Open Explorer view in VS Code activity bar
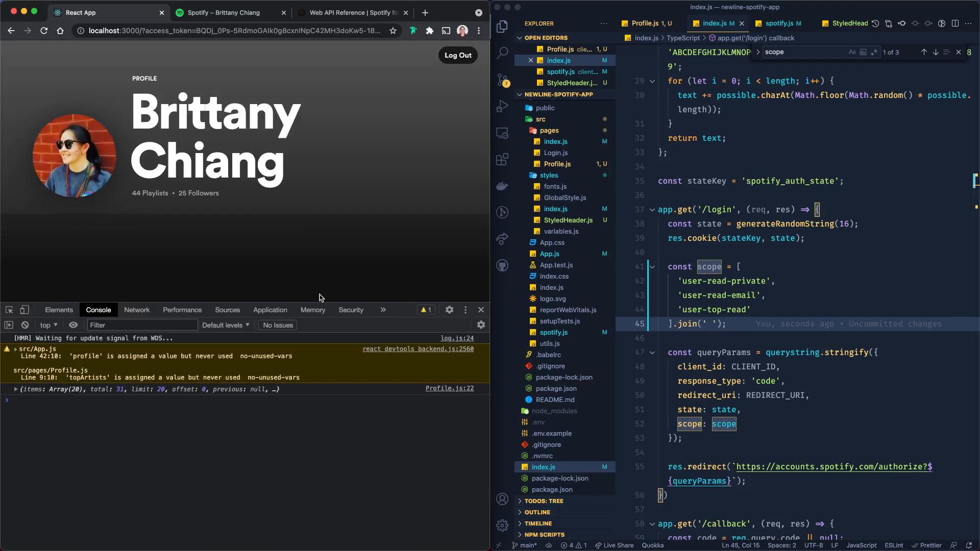Screen dimensions: 980x551 pos(502,26)
